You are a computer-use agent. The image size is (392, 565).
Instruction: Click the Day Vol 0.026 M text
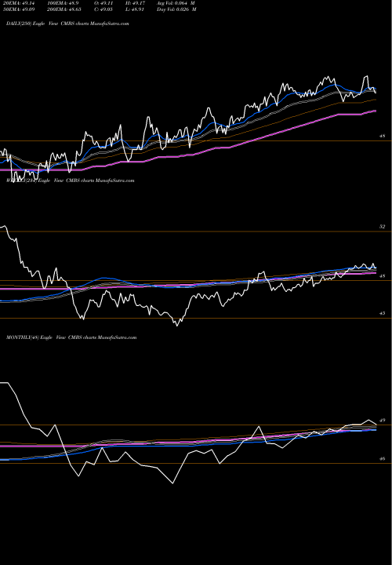coord(176,9)
